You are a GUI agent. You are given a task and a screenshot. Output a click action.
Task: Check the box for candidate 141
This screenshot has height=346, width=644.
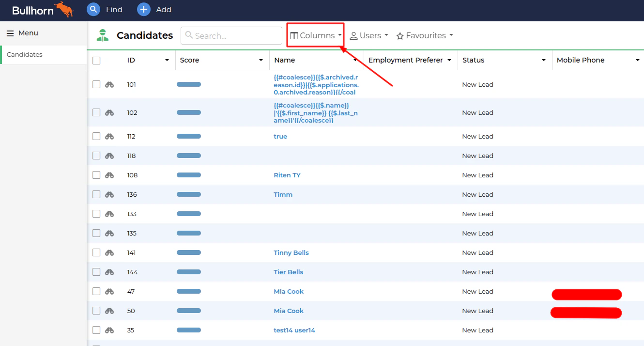pos(96,252)
